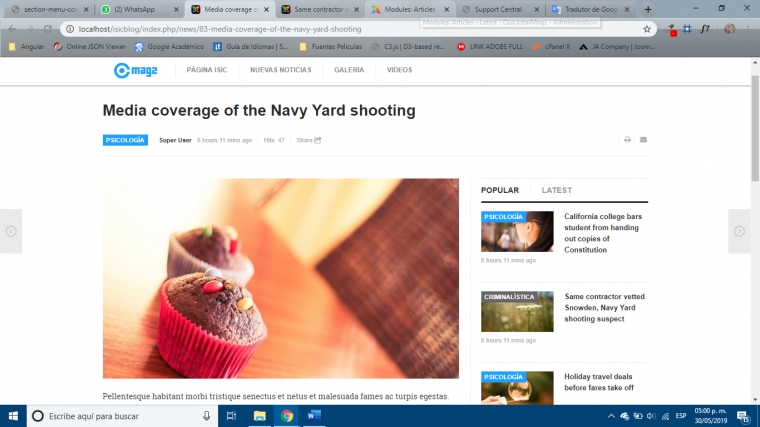Click the browser address bar
The height and width of the screenshot is (427, 760).
tap(359, 29)
